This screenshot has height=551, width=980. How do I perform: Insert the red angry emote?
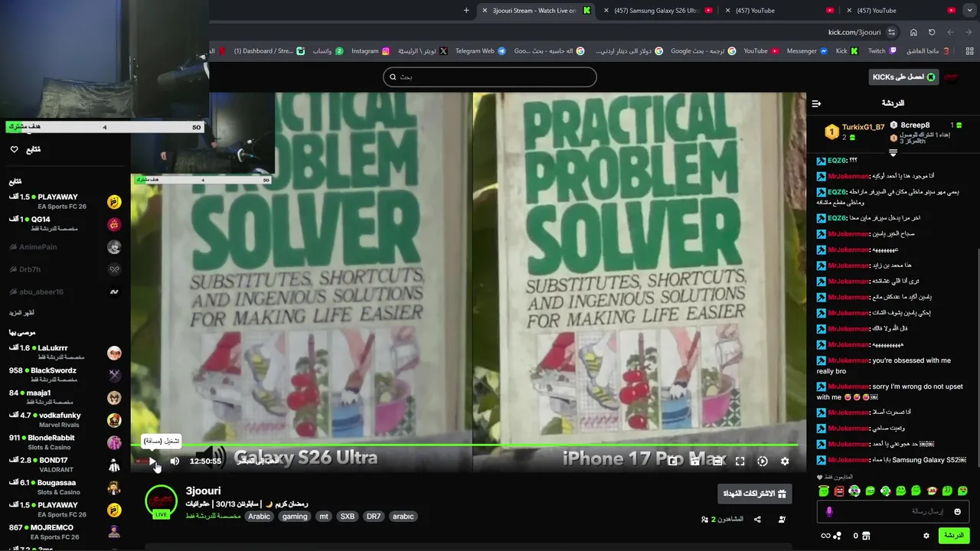point(839,491)
